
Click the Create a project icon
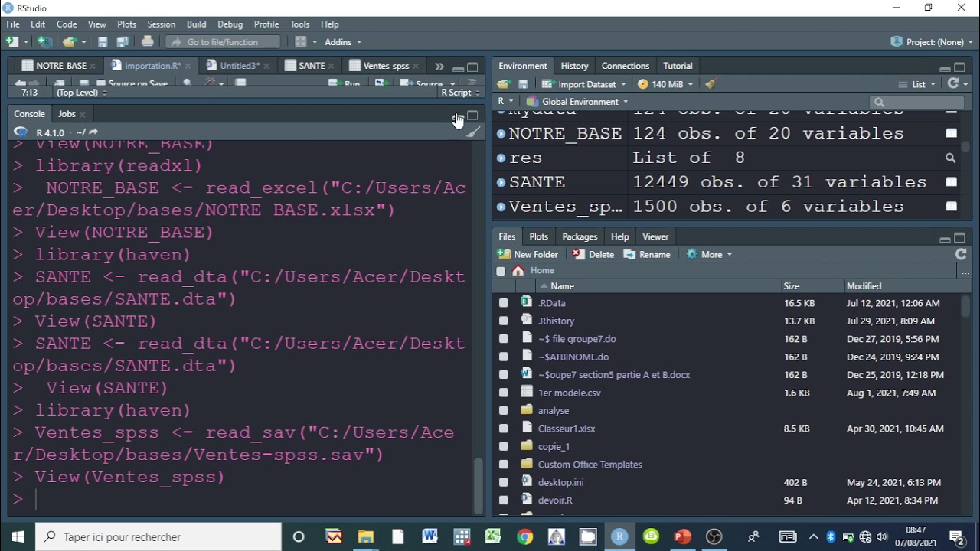tap(45, 42)
